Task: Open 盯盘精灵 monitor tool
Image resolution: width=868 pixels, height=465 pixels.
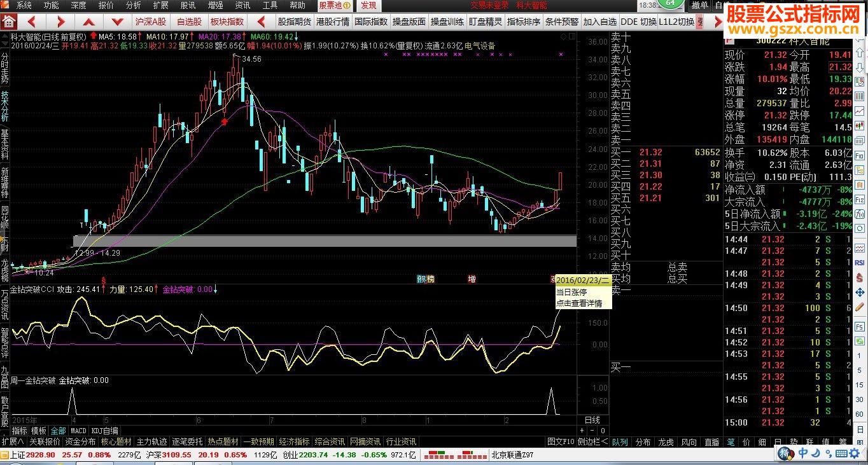Action: click(486, 21)
